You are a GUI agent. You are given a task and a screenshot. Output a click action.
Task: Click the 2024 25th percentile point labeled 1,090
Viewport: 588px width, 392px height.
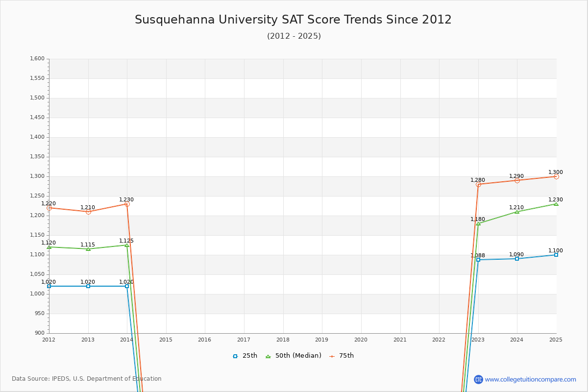click(x=517, y=259)
